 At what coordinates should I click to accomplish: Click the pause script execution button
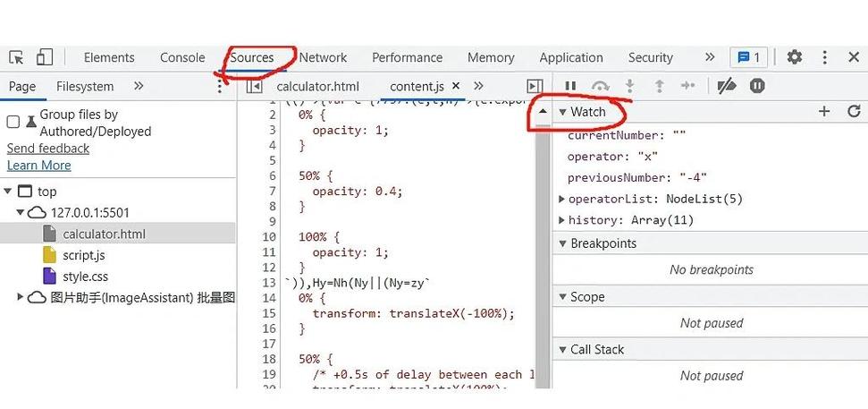coord(570,86)
